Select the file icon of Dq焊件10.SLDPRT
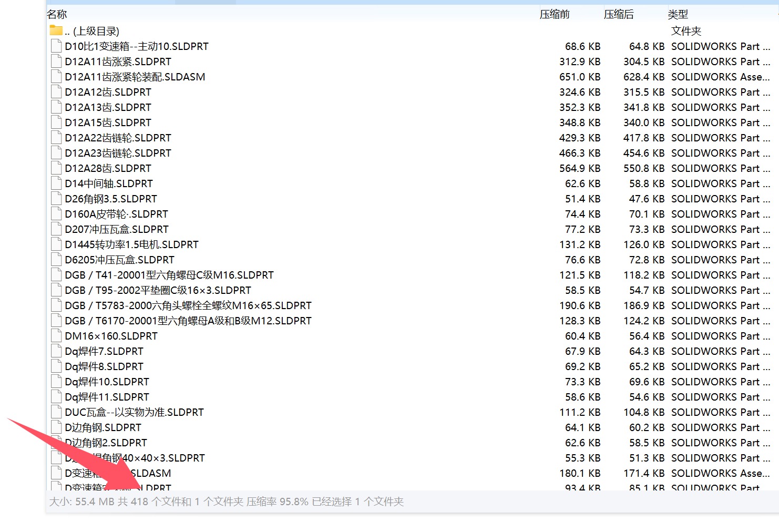The width and height of the screenshot is (779, 532). 56,381
